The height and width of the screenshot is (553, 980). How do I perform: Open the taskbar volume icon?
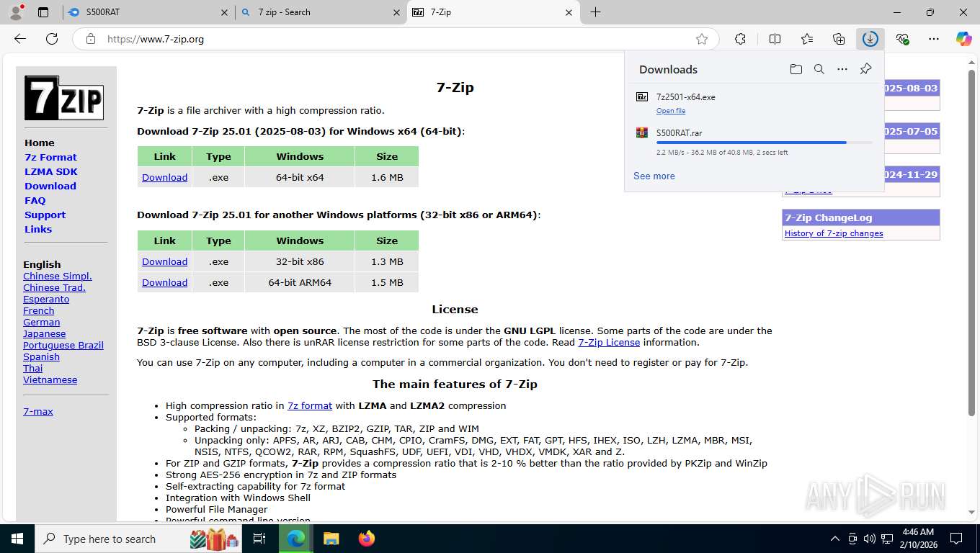click(869, 539)
